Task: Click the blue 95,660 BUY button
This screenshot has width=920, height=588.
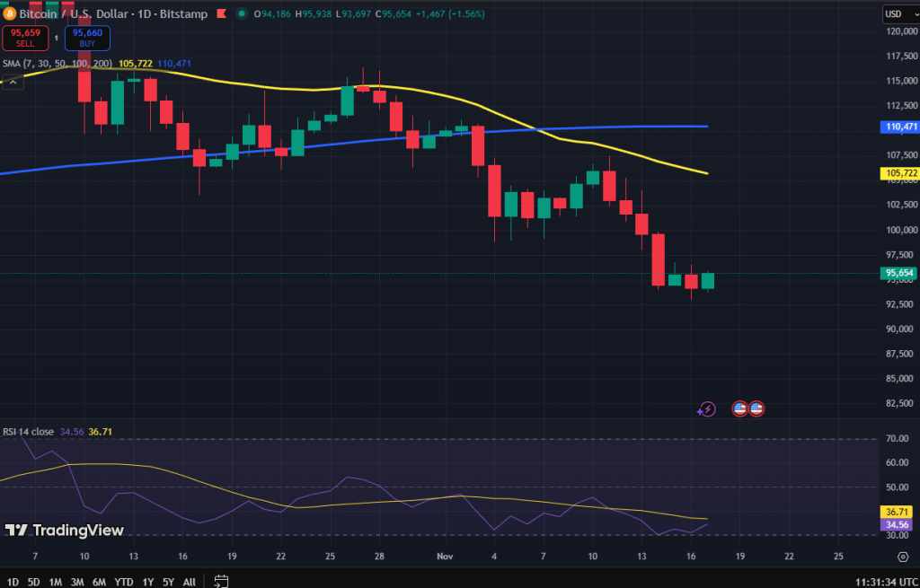Action: 87,38
